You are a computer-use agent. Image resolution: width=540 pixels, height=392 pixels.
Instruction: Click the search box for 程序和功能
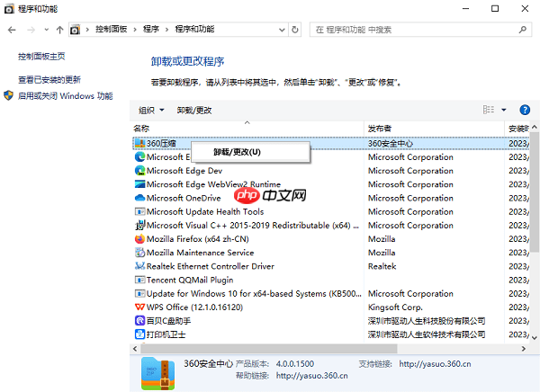coord(423,30)
